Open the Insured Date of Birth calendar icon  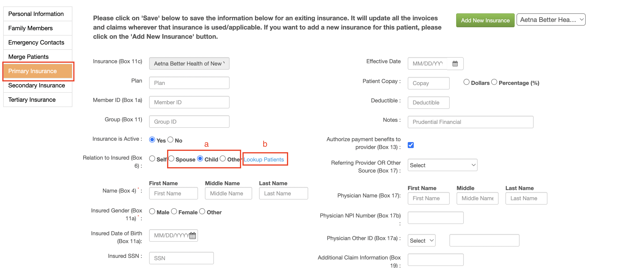(192, 235)
